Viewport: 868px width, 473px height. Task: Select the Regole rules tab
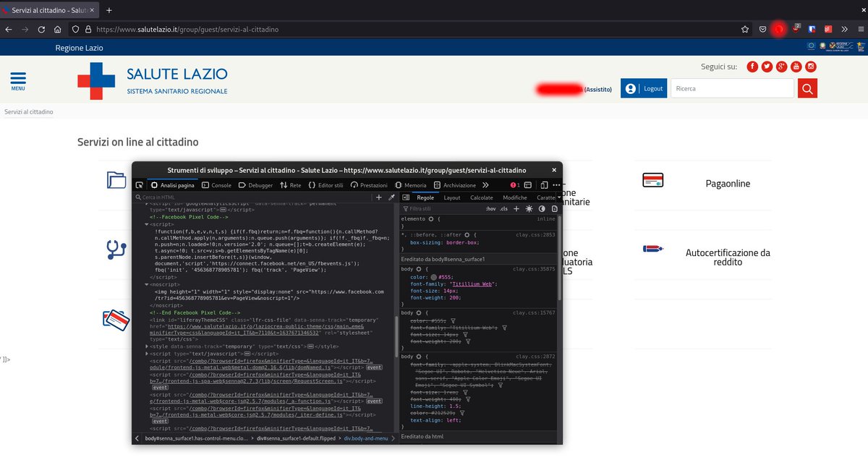click(425, 197)
